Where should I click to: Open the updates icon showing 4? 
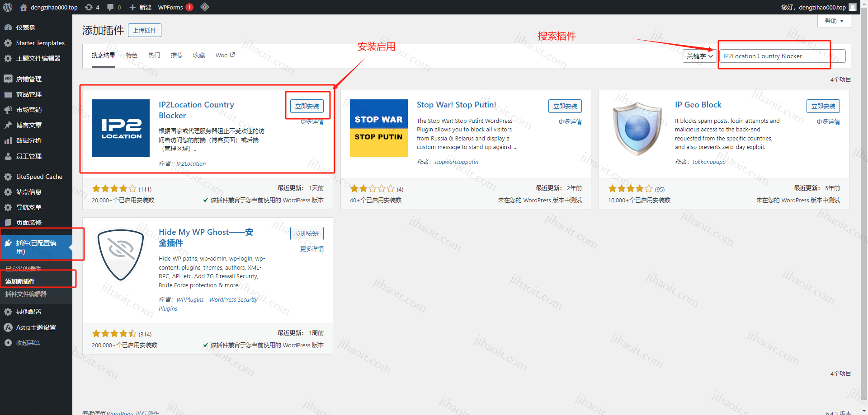92,7
